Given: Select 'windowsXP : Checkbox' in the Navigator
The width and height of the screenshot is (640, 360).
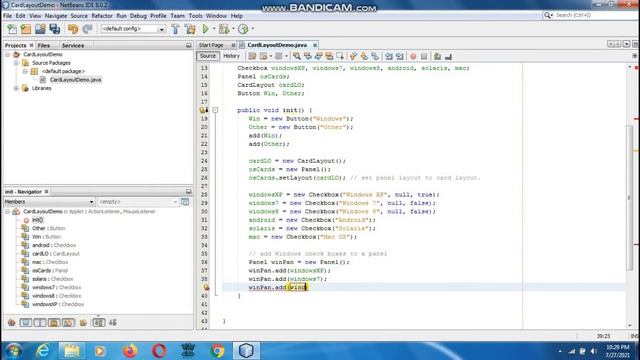Looking at the screenshot, I should [x=58, y=304].
